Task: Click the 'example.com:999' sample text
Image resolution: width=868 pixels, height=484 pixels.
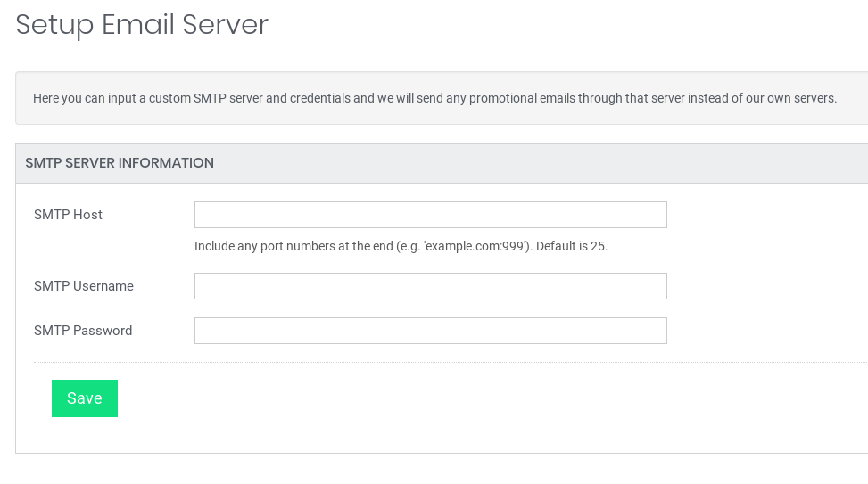Action: (x=477, y=246)
